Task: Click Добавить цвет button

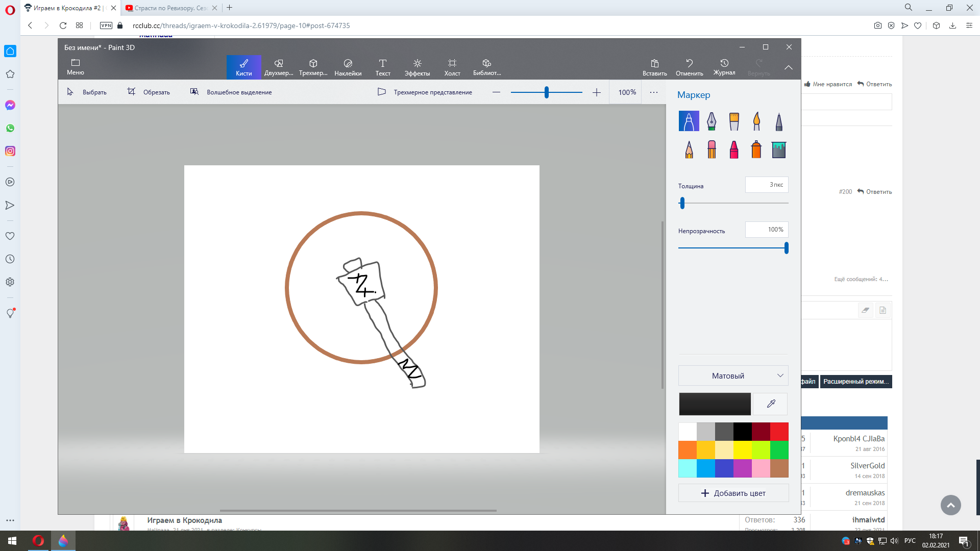Action: (x=733, y=493)
